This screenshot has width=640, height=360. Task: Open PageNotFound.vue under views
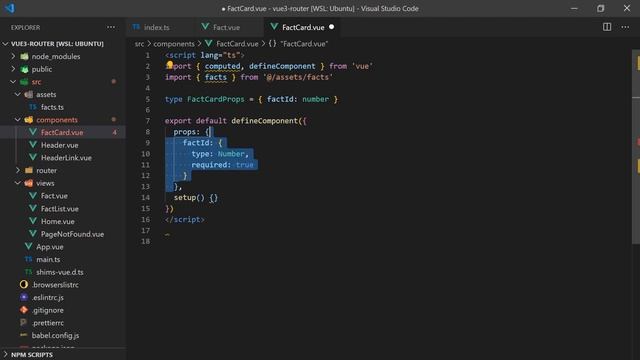72,234
